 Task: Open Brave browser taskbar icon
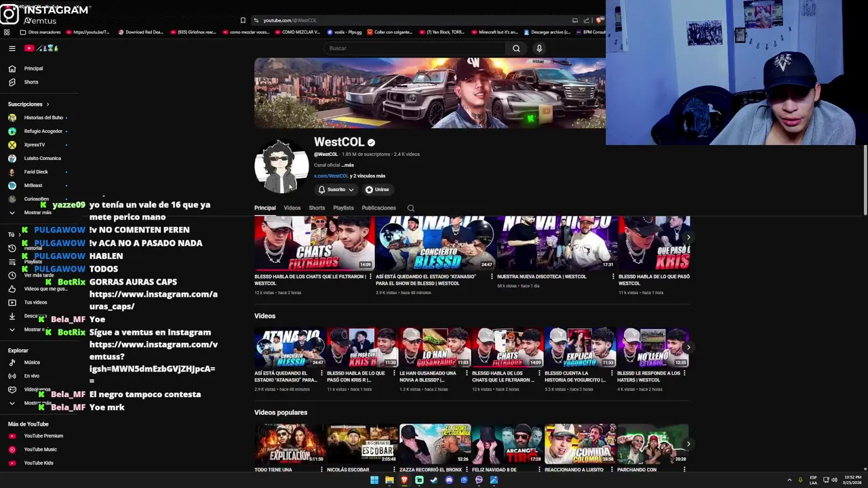pyautogui.click(x=404, y=480)
